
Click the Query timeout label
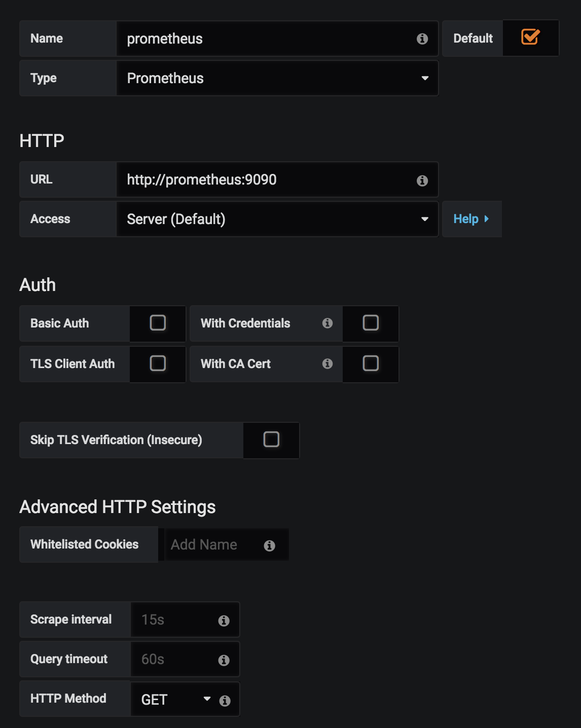(x=69, y=659)
